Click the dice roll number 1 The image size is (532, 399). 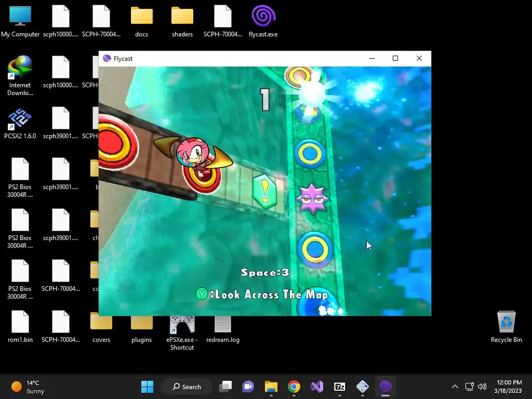[x=265, y=99]
